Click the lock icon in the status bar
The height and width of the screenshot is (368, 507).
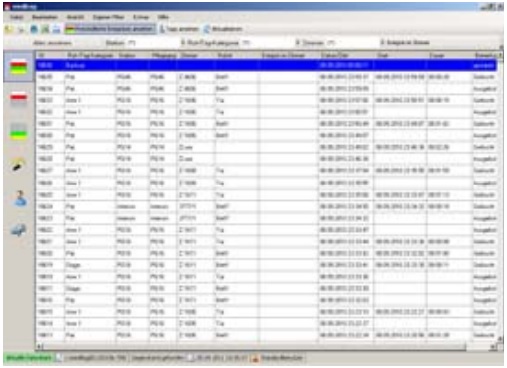click(255, 358)
